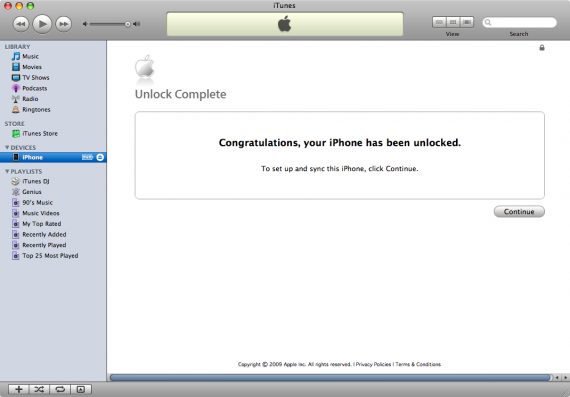Adjust the volume slider
The width and height of the screenshot is (570, 397).
(108, 24)
